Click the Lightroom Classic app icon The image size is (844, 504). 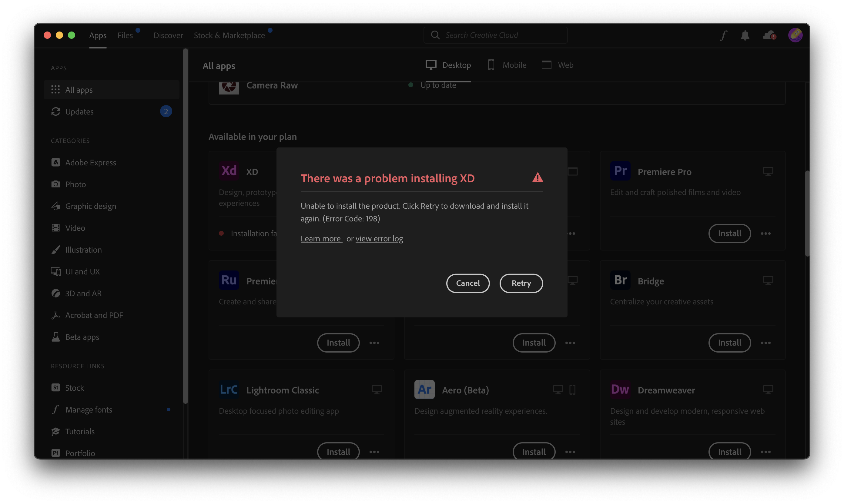pos(229,389)
